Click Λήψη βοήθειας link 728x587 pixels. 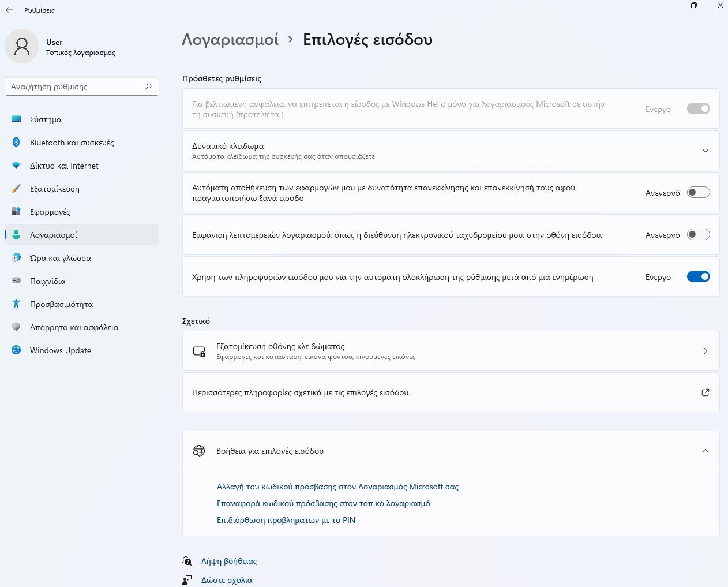(228, 561)
